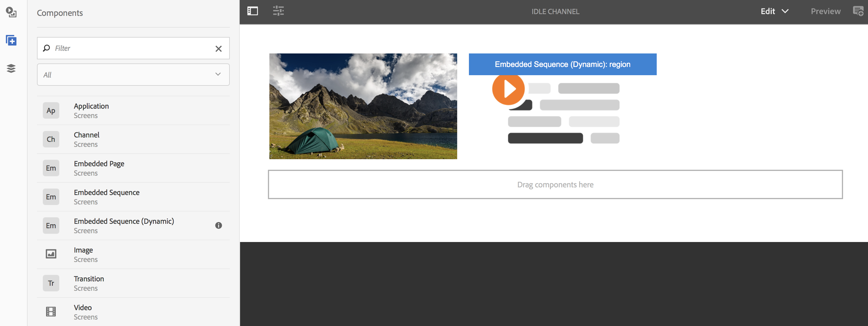The image size is (868, 326).
Task: Open page information settings icon
Action: click(278, 11)
